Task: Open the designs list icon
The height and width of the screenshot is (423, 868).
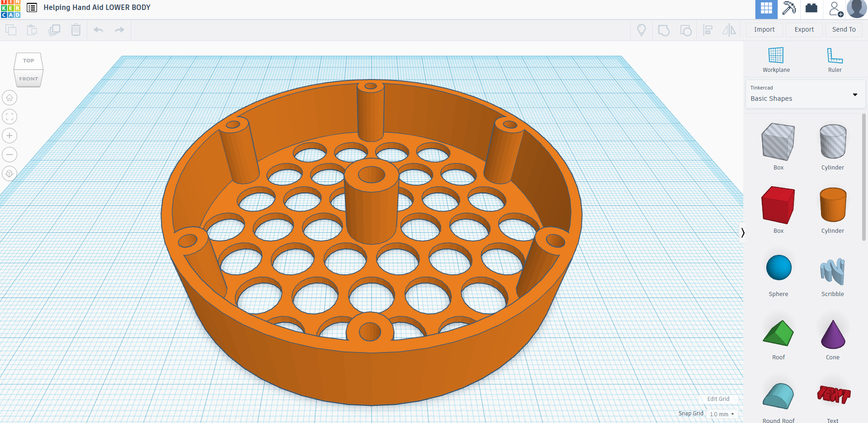Action: (x=32, y=8)
